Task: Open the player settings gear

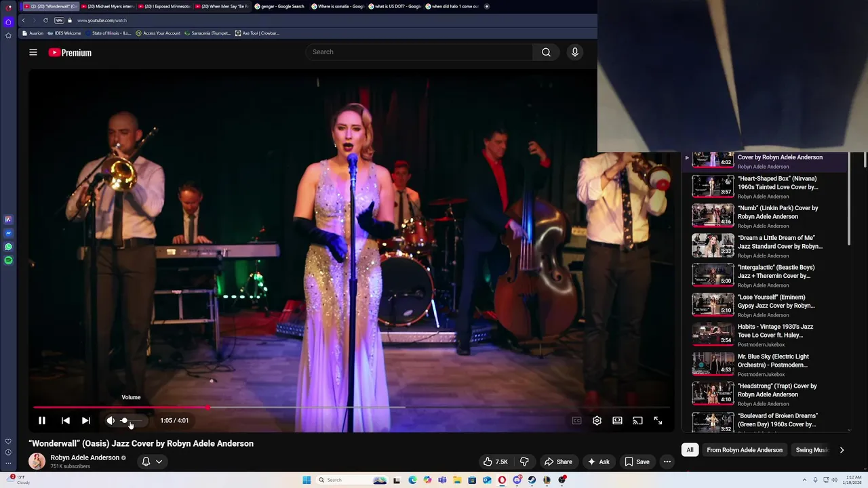Action: [597, 421]
